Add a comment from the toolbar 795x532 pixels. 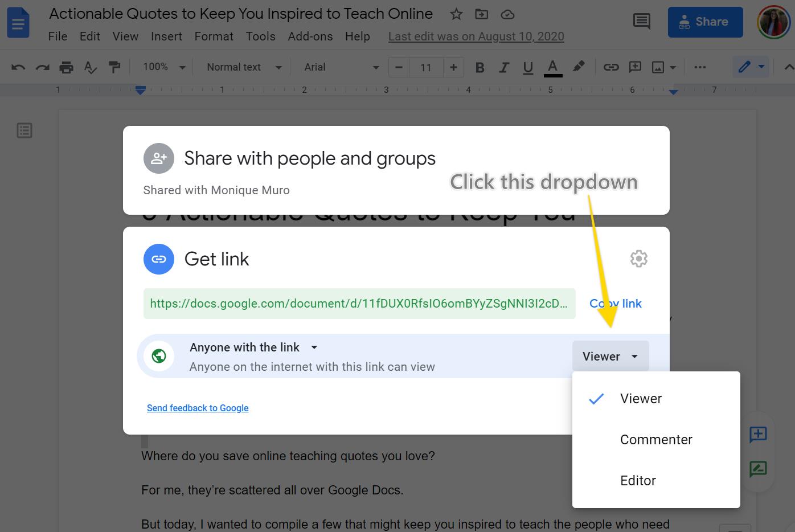635,67
